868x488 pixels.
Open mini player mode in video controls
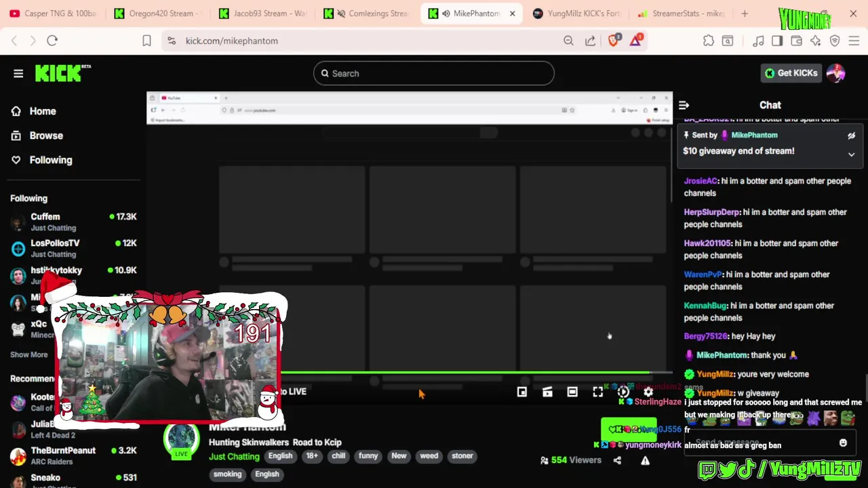point(522,392)
